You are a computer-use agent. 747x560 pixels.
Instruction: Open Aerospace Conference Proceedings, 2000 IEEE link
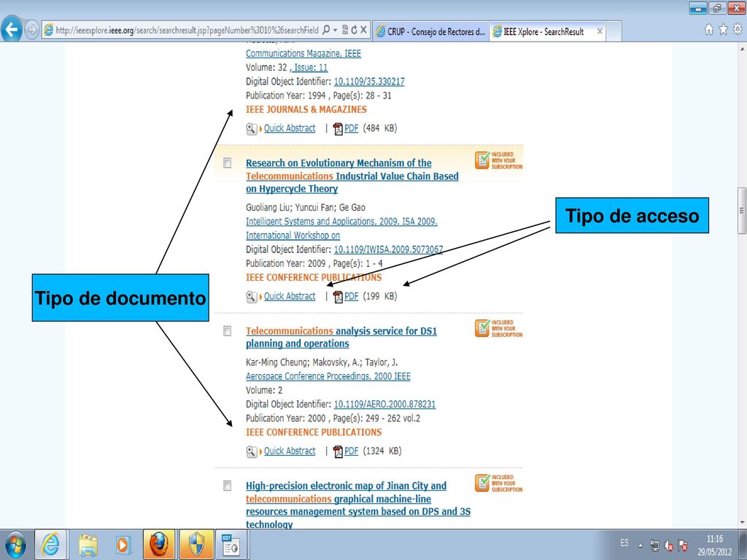point(328,376)
